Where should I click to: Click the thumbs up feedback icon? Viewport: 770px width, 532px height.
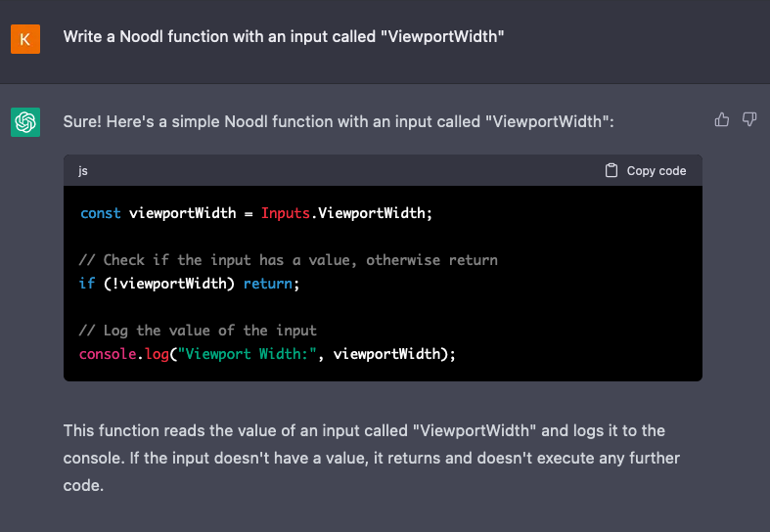722,119
